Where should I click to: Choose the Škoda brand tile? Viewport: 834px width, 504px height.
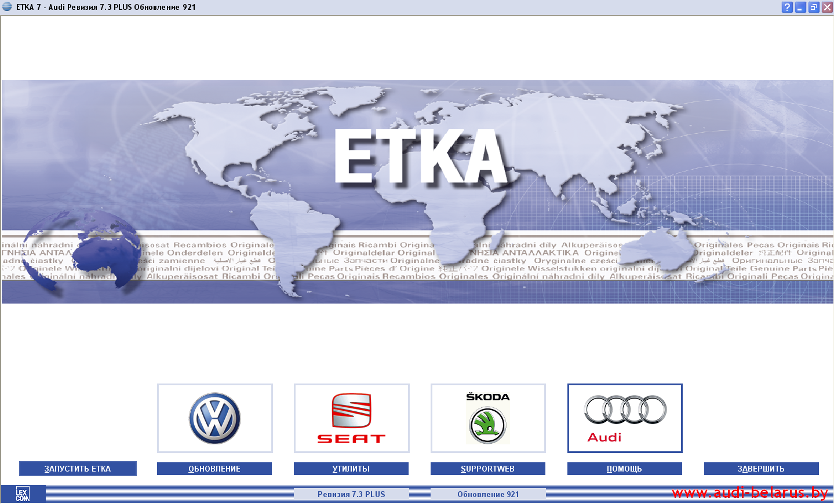[488, 418]
